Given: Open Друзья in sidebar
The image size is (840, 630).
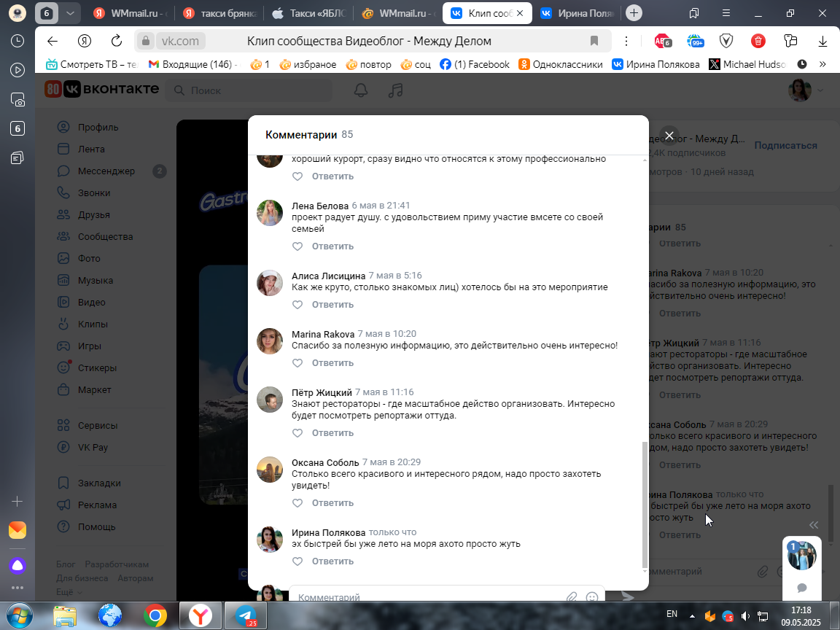Looking at the screenshot, I should [94, 215].
